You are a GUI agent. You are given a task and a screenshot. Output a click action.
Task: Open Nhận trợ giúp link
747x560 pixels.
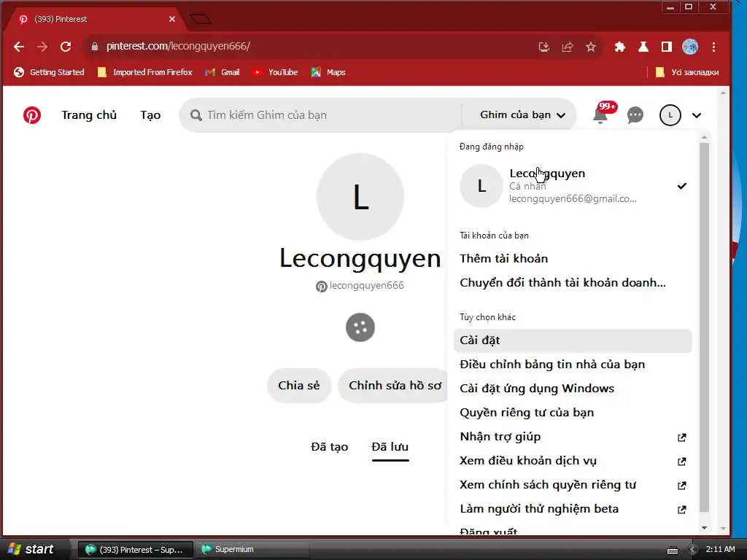pyautogui.click(x=500, y=437)
